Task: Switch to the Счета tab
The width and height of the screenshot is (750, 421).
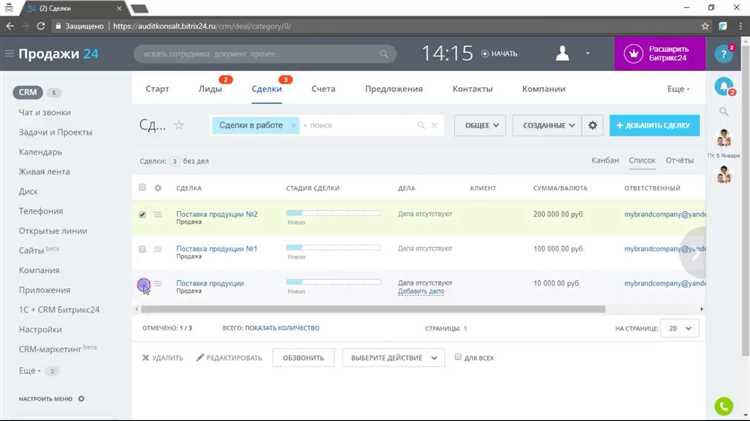Action: tap(323, 89)
